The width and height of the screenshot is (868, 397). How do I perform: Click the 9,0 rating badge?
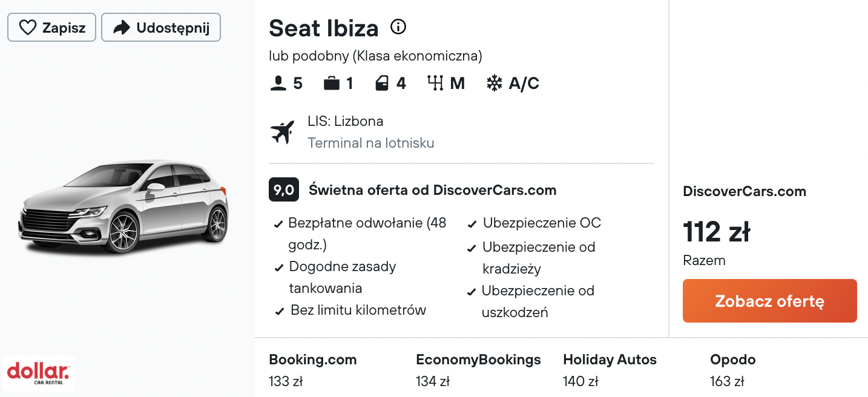tap(284, 190)
